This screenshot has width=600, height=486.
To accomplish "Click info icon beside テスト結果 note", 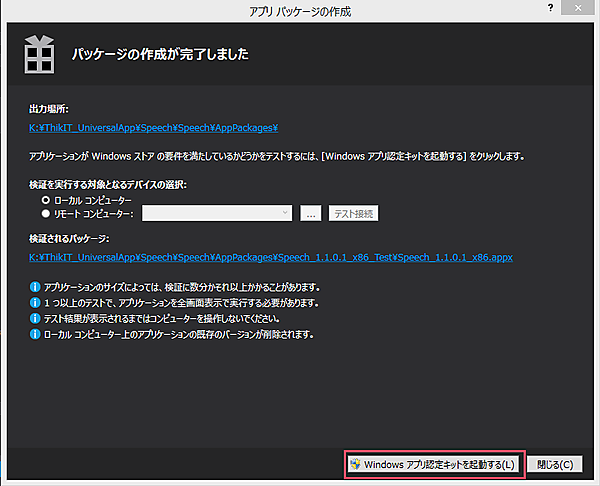I will pos(35,318).
